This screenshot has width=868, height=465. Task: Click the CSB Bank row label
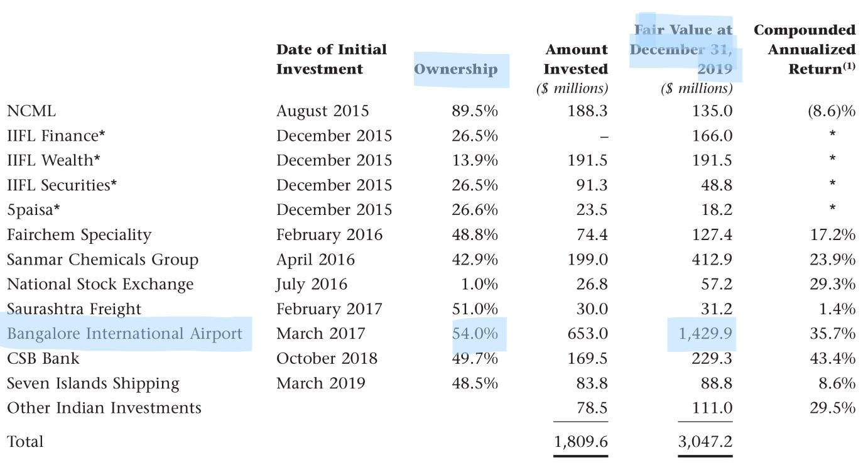point(43,358)
